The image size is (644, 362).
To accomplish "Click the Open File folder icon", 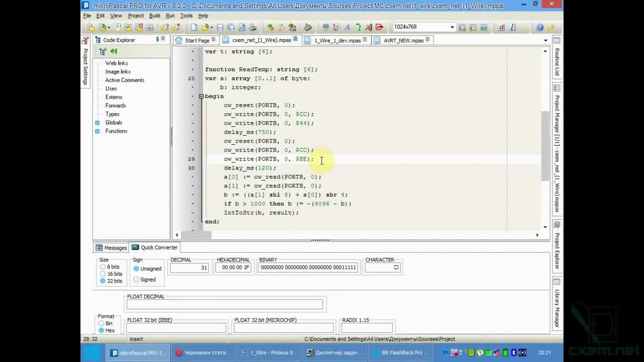I will coord(205,27).
